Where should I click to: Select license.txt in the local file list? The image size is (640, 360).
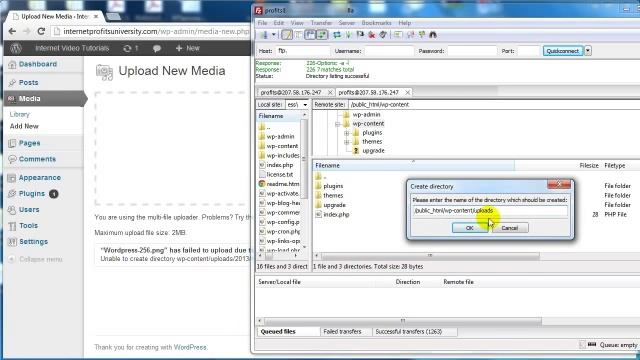click(x=280, y=175)
